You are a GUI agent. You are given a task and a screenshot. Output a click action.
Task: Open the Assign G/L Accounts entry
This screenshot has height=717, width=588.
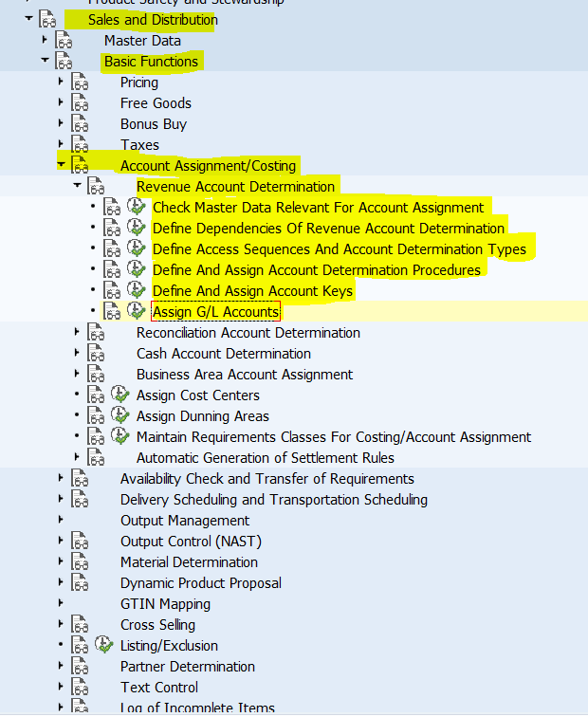(215, 312)
